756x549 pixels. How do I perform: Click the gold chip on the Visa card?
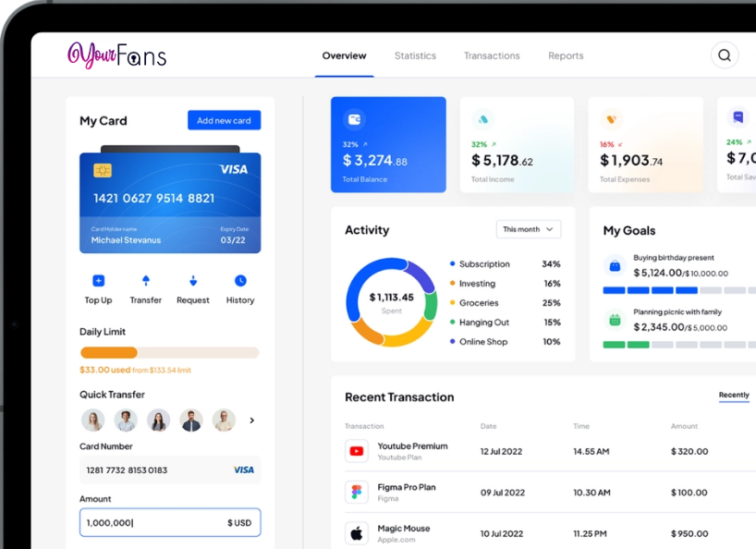(103, 170)
